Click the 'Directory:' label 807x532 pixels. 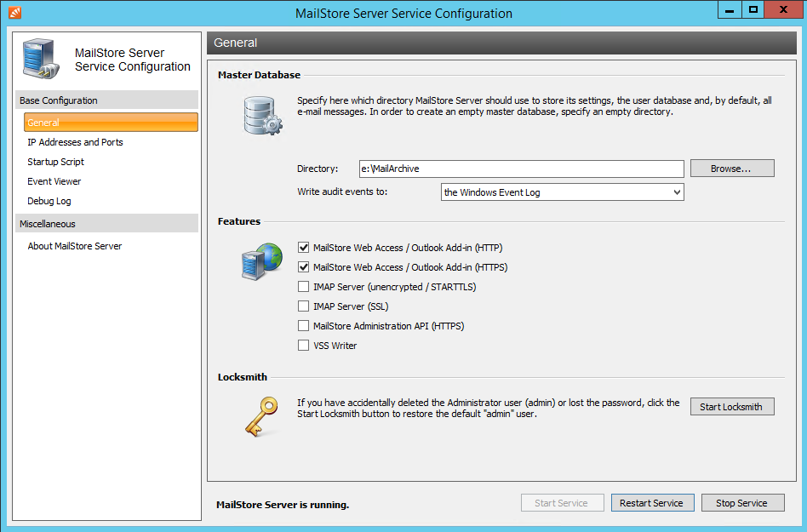click(x=318, y=169)
